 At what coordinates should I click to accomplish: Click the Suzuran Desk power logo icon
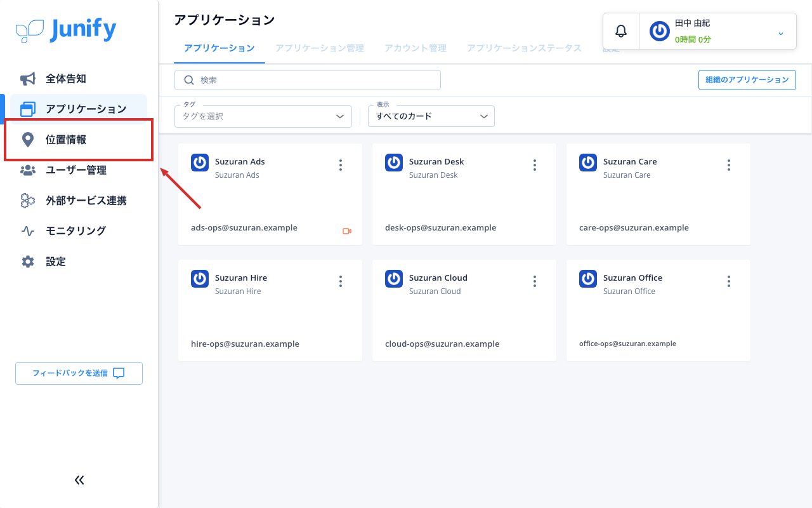coord(394,163)
